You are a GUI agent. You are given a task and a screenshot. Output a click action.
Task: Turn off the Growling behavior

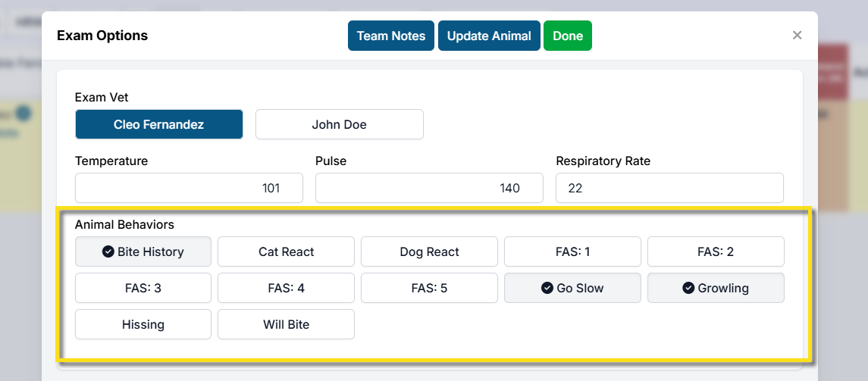coord(716,288)
